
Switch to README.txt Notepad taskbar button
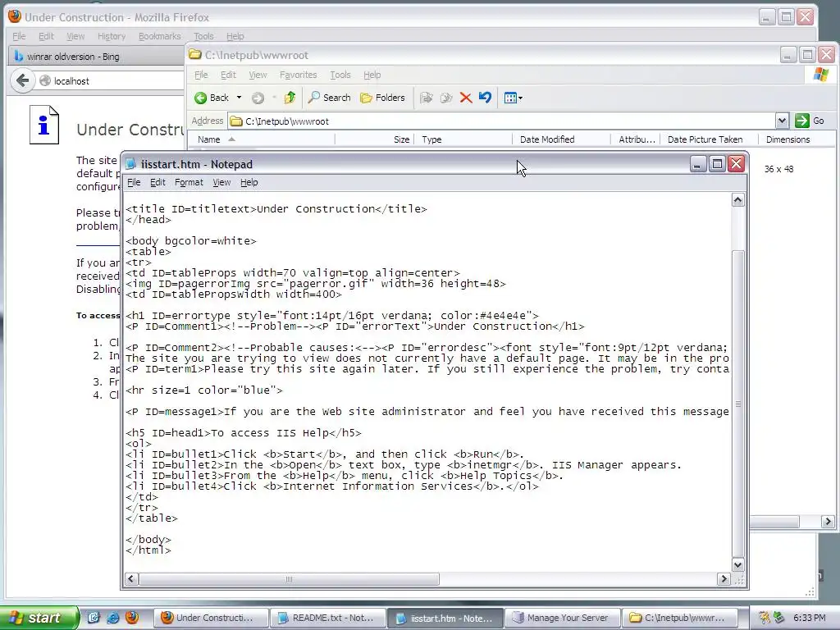click(x=326, y=618)
